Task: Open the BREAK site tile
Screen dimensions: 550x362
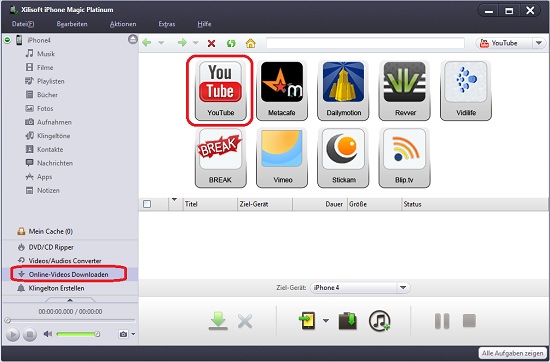Action: pos(220,157)
